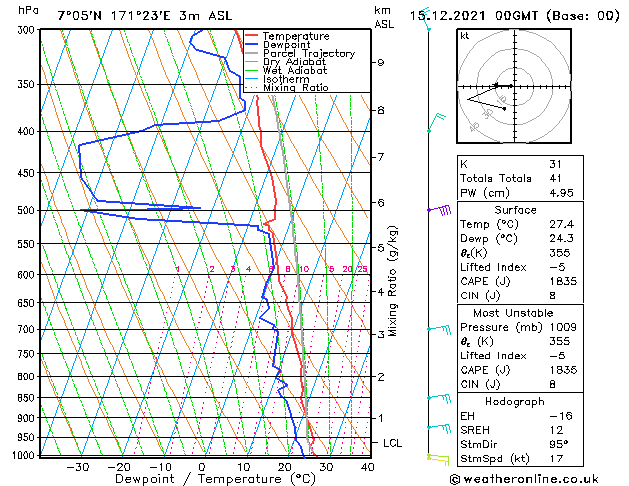Select the Temperature legend label

click(x=296, y=36)
